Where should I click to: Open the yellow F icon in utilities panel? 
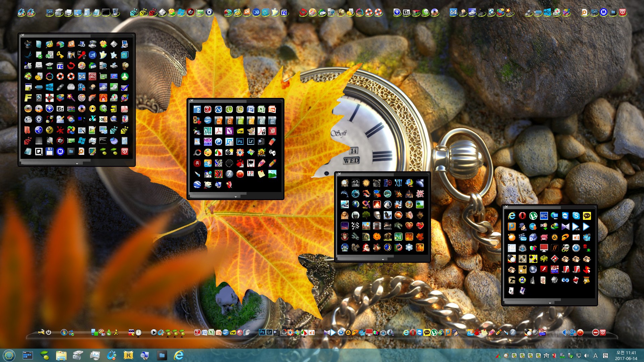point(28,98)
